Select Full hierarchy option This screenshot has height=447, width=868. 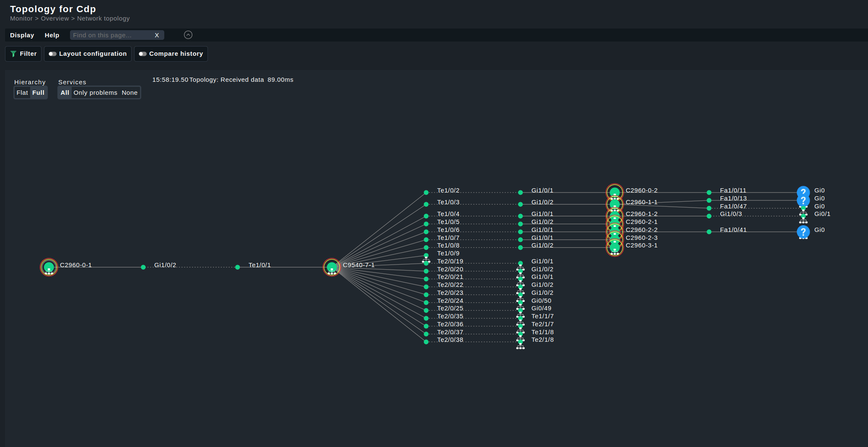38,93
